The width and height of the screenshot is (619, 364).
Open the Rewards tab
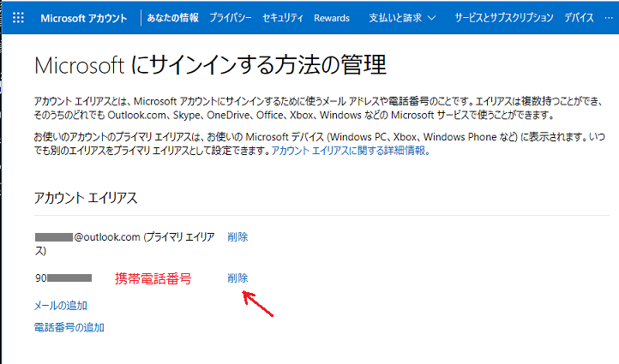(x=332, y=18)
